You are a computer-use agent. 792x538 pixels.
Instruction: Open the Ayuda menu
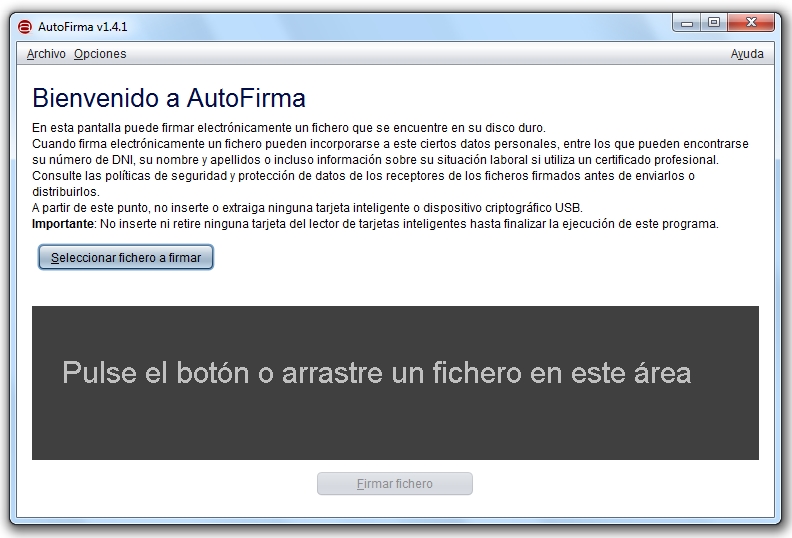747,54
